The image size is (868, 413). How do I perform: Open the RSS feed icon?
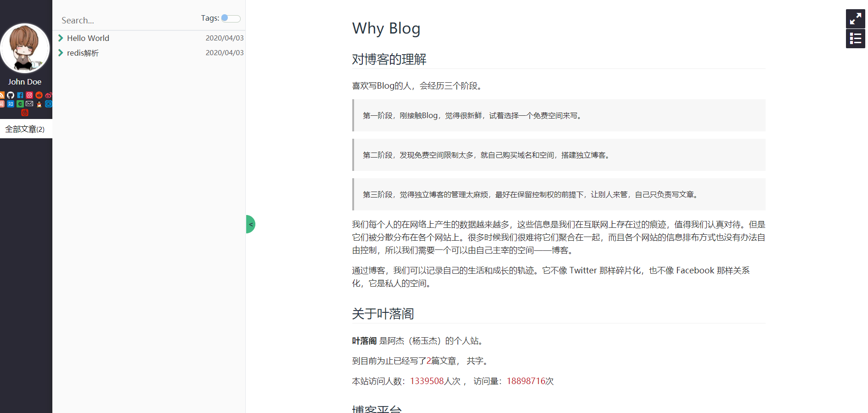click(2, 95)
